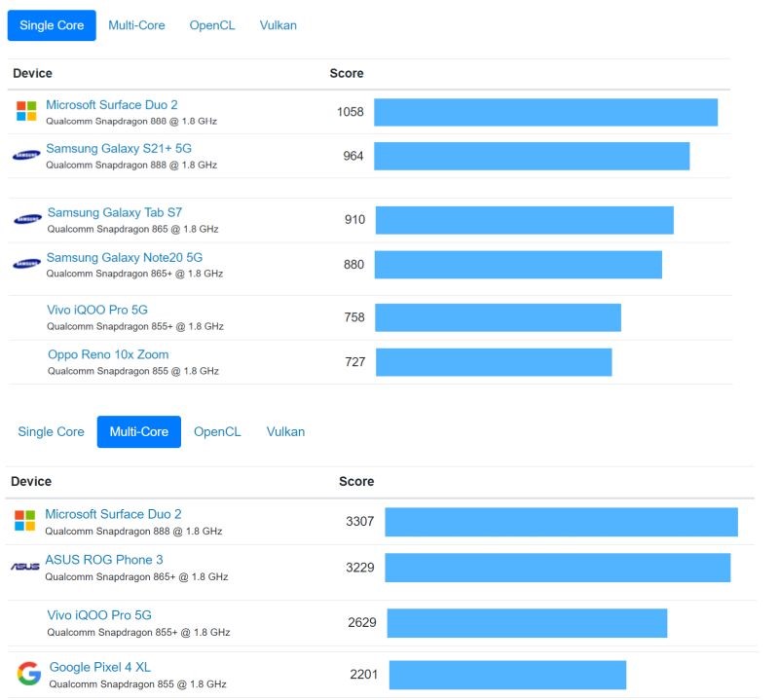The width and height of the screenshot is (779, 700).
Task: Click score value 3229
Action: (360, 568)
